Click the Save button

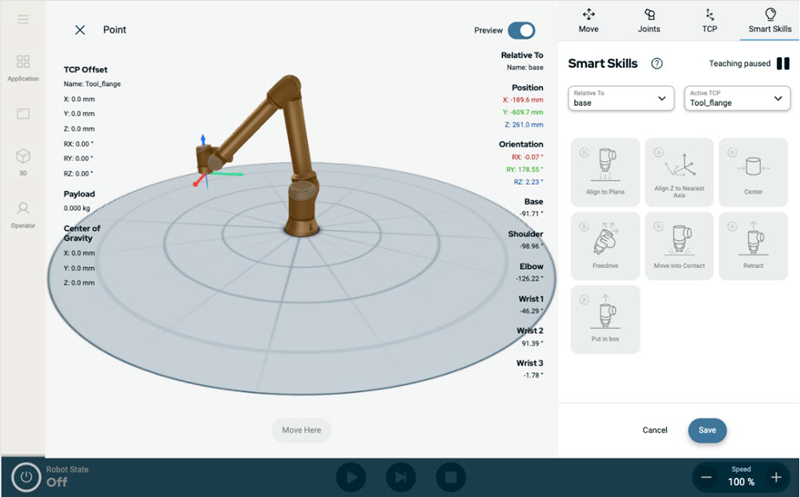[707, 430]
